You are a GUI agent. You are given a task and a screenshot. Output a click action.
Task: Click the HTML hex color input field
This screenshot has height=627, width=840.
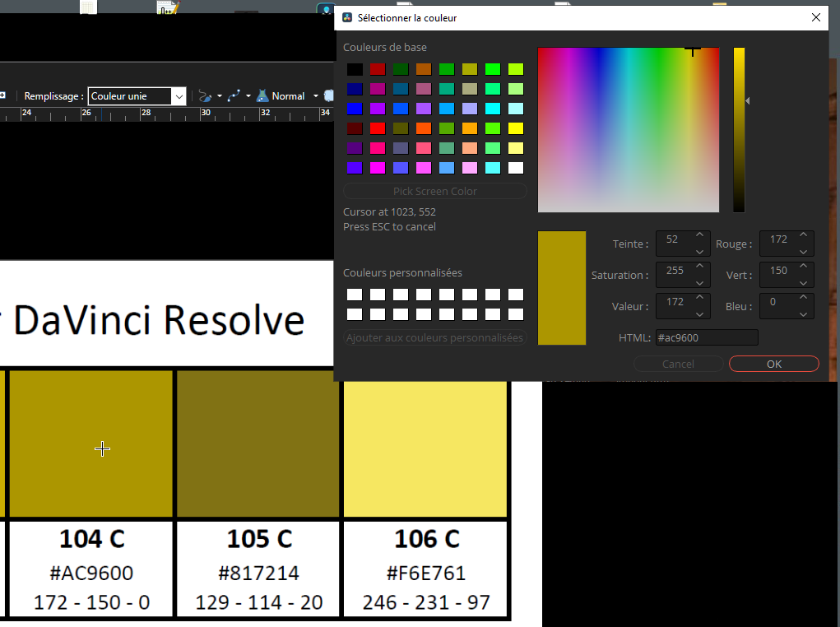coord(706,337)
